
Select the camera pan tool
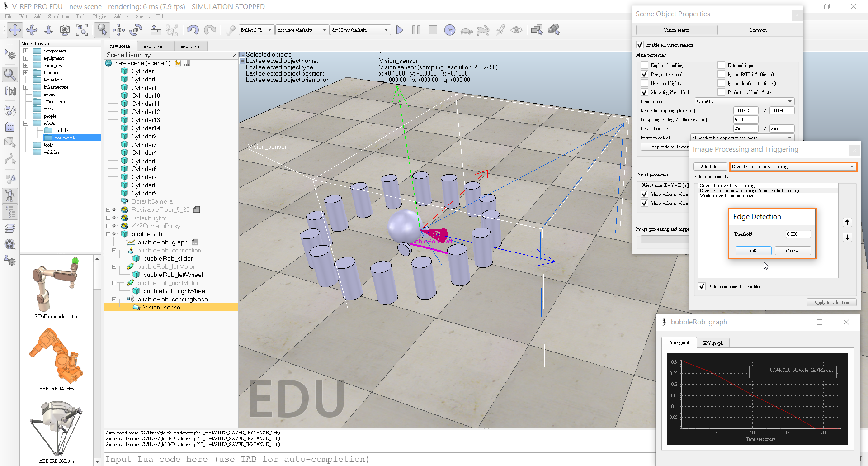(15, 30)
